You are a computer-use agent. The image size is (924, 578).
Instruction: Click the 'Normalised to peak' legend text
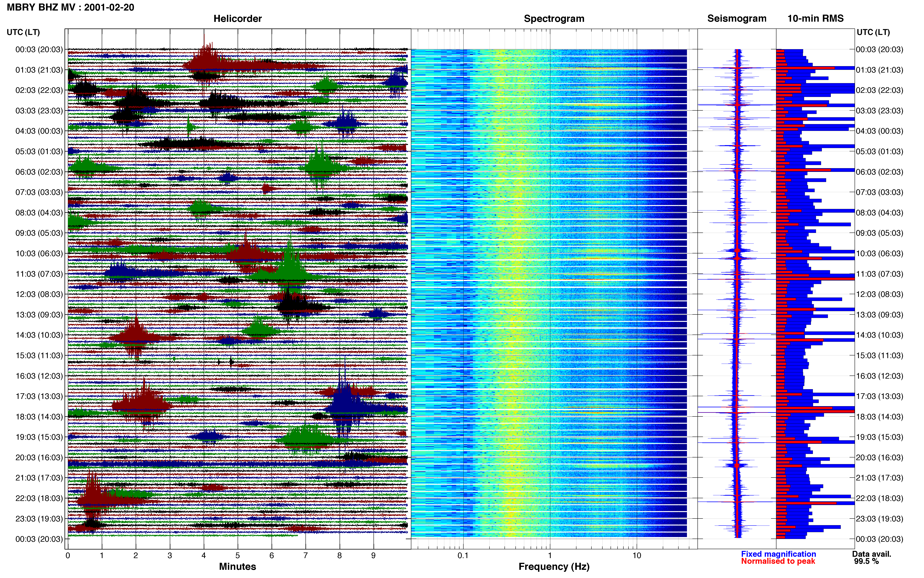778,561
